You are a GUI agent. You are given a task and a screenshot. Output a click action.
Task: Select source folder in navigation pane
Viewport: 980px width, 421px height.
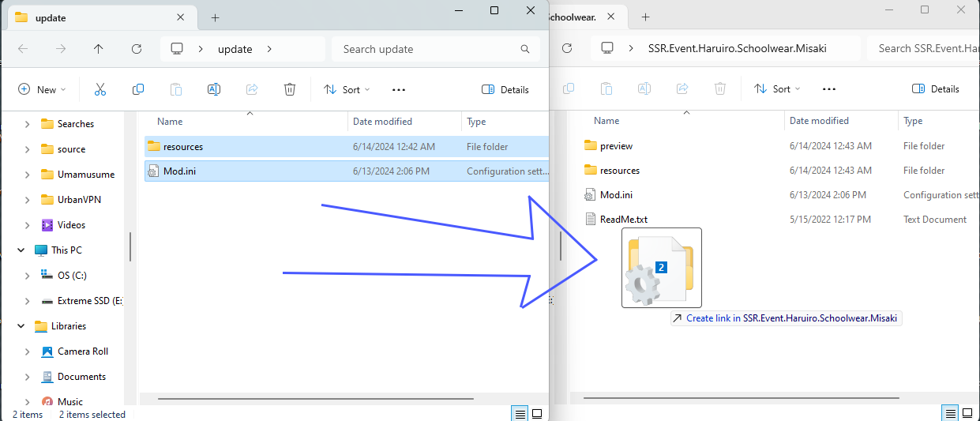coord(71,149)
